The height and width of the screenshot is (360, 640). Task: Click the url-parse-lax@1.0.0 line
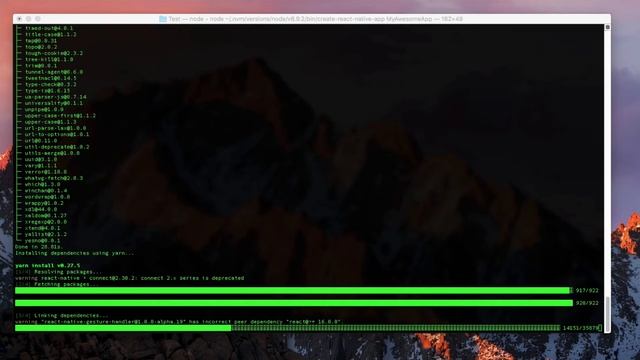point(56,128)
